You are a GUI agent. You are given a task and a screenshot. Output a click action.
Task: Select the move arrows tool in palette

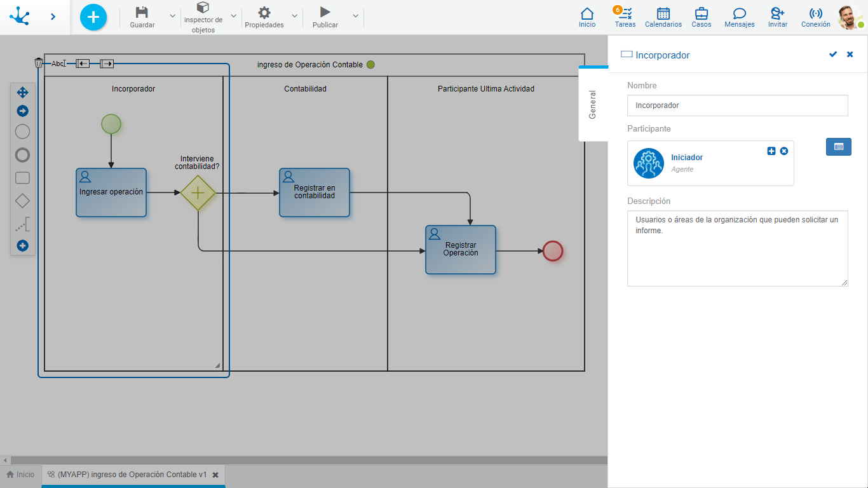tap(22, 92)
